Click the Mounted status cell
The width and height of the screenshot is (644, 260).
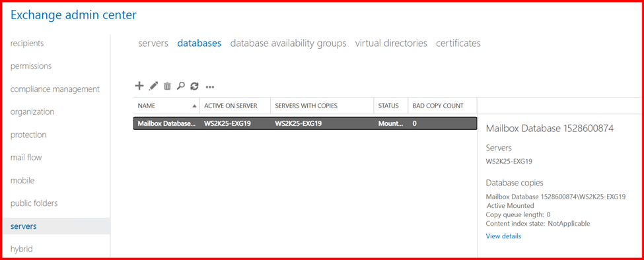click(x=390, y=123)
